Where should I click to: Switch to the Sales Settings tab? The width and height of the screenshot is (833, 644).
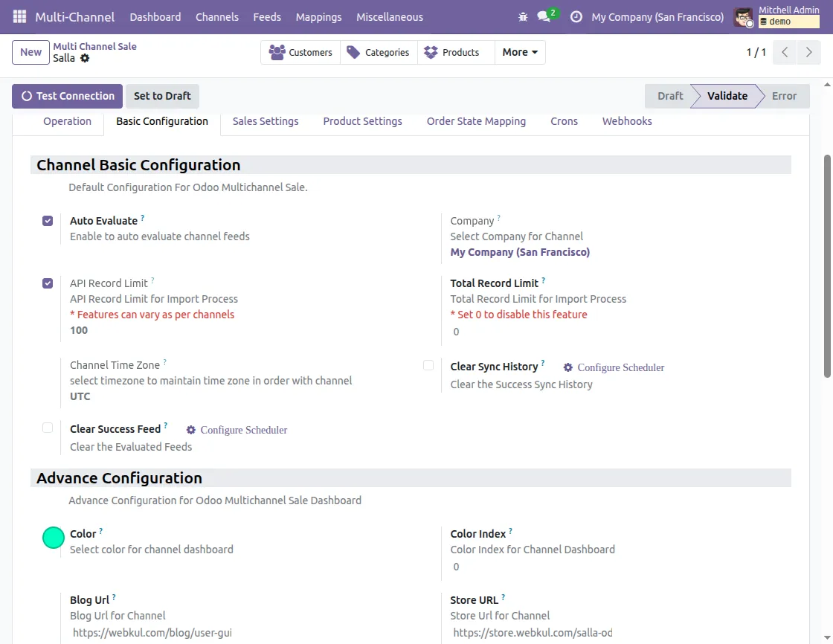coord(266,121)
